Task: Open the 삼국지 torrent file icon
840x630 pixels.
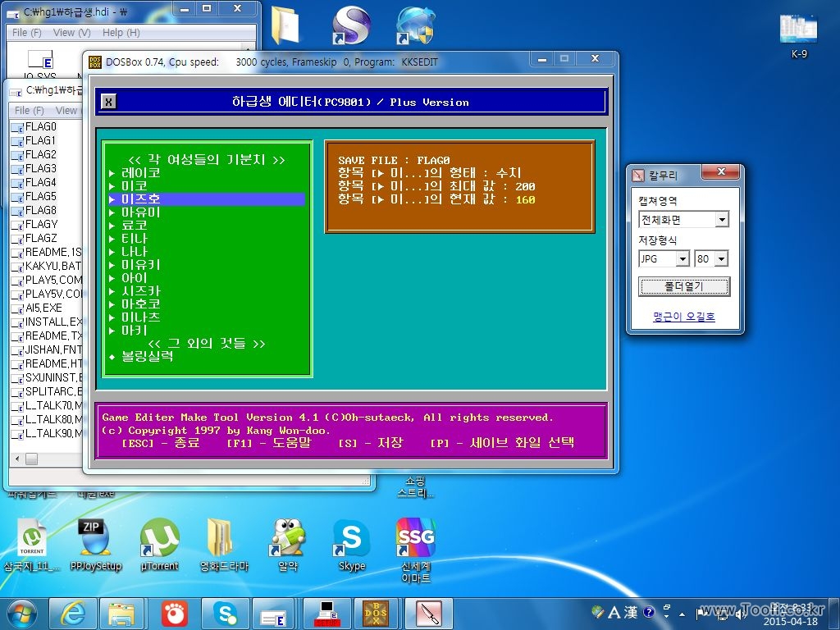Action: (32, 546)
